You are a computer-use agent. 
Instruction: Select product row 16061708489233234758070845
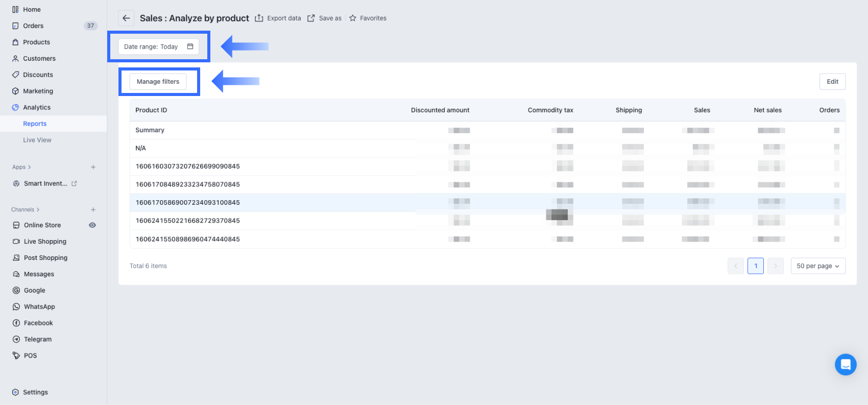click(488, 184)
